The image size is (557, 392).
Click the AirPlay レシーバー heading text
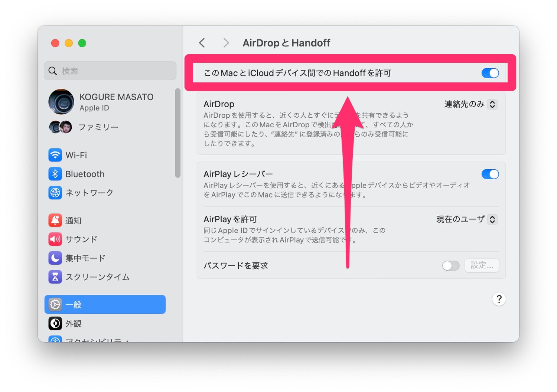click(238, 174)
